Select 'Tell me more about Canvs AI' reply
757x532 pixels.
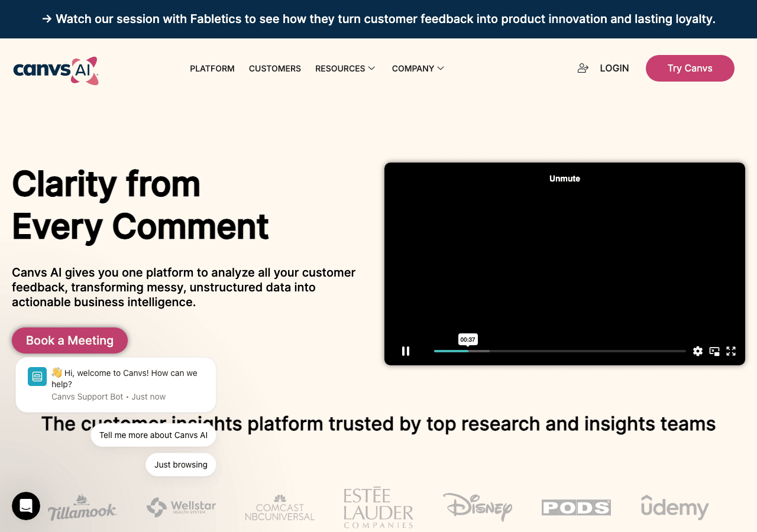coord(153,435)
